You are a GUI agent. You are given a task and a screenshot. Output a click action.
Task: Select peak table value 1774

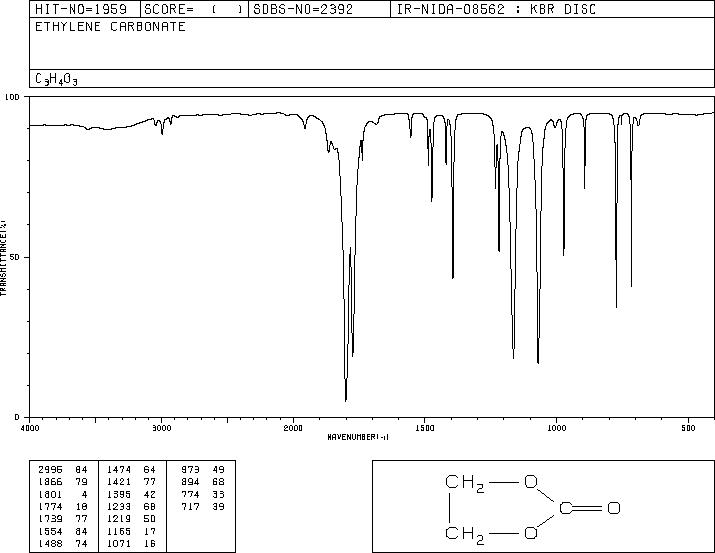point(50,506)
